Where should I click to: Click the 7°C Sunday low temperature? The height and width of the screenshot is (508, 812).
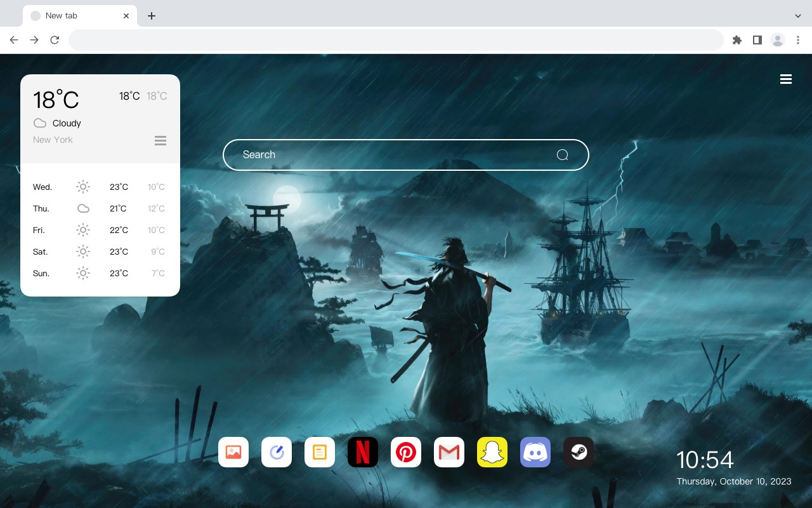(x=158, y=274)
